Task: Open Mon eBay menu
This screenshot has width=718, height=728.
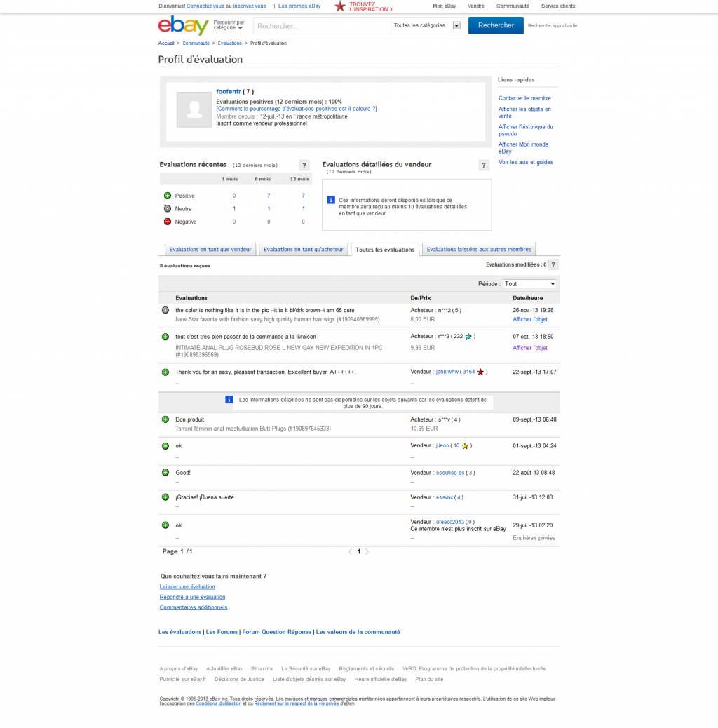Action: pyautogui.click(x=444, y=6)
